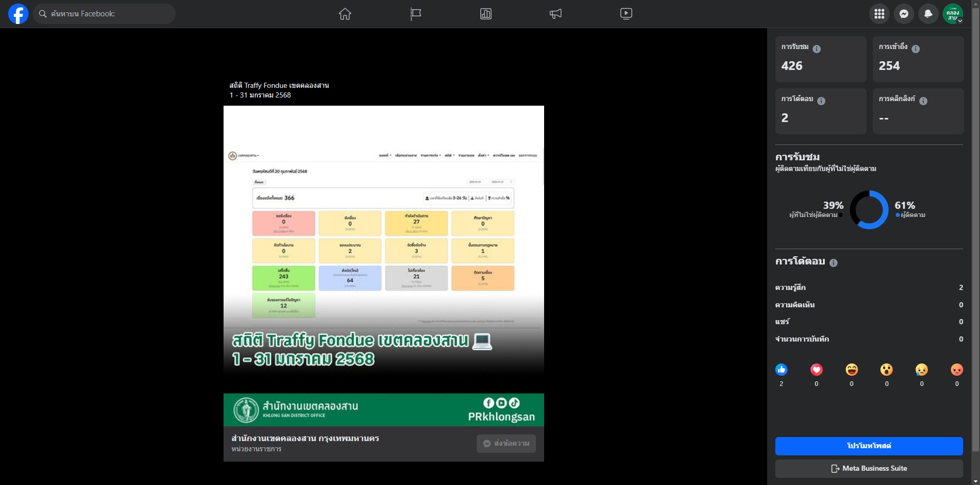Click post caption สถิติ Traffy Fondue เขตคลองสาน

[x=279, y=85]
